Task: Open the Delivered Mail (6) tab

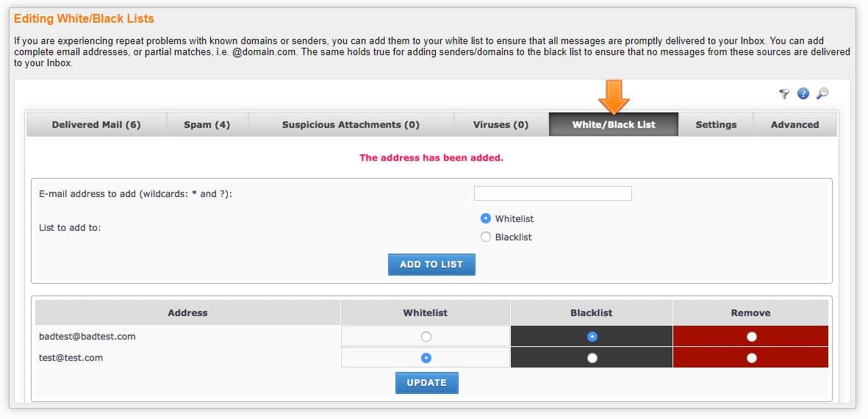Action: pyautogui.click(x=96, y=124)
